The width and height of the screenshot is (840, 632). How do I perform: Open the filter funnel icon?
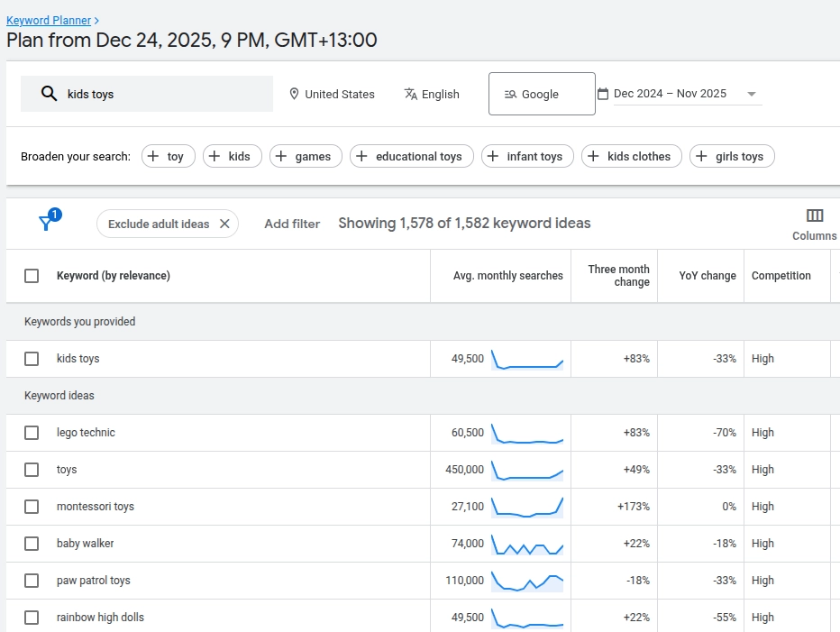click(47, 222)
